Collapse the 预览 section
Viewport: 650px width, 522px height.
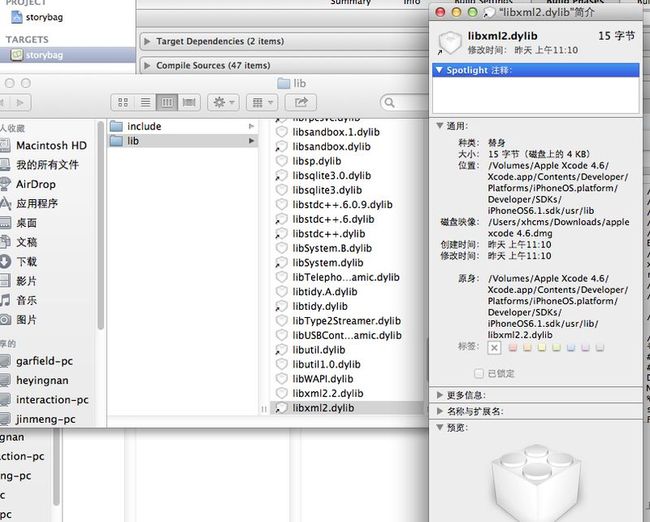point(440,427)
